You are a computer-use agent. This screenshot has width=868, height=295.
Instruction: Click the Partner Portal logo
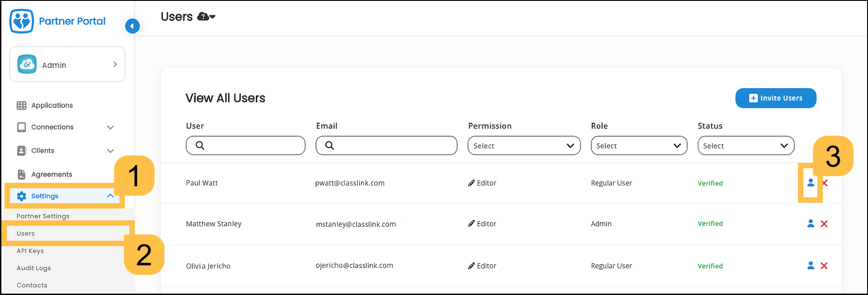(x=22, y=21)
